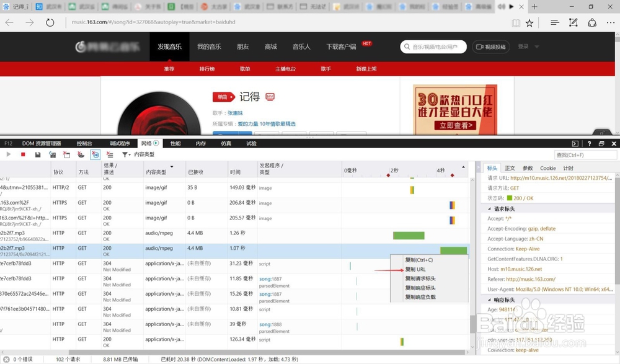Clear the browser cache icon in network toolbar
The image size is (620, 364).
click(x=66, y=154)
